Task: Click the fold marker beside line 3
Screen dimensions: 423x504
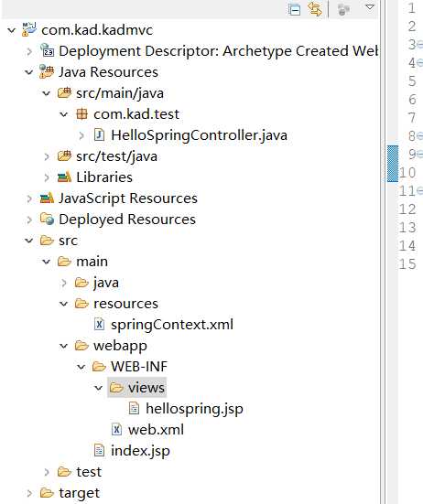Action: 419,44
